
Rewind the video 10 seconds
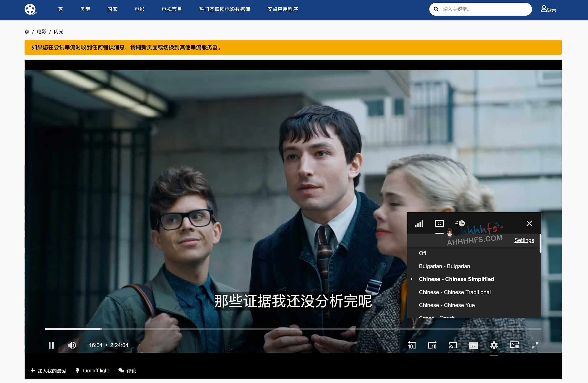412,346
